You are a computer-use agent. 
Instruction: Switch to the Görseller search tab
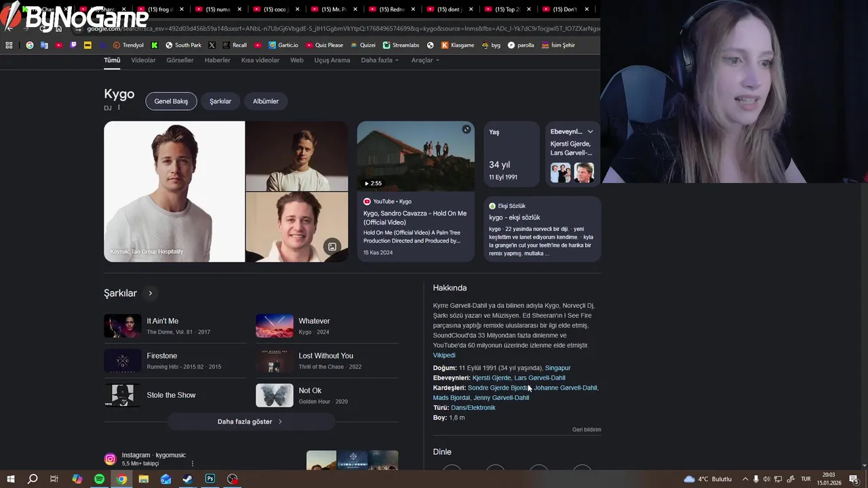click(180, 60)
